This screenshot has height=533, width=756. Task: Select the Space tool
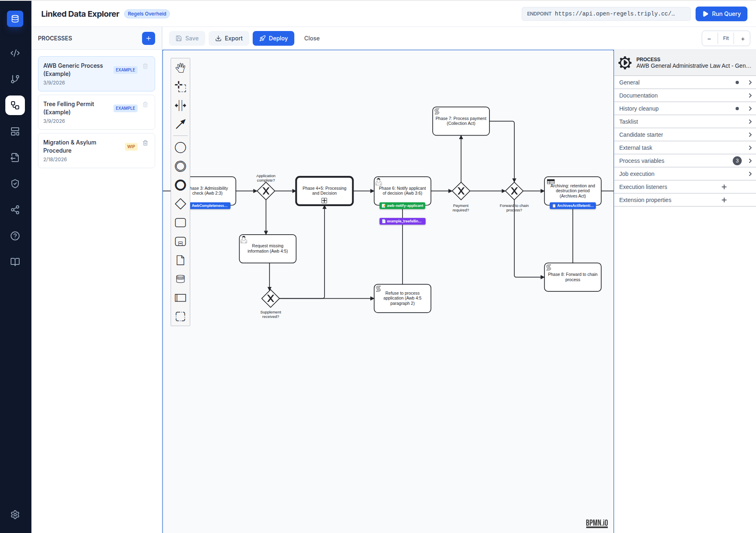[x=180, y=105]
